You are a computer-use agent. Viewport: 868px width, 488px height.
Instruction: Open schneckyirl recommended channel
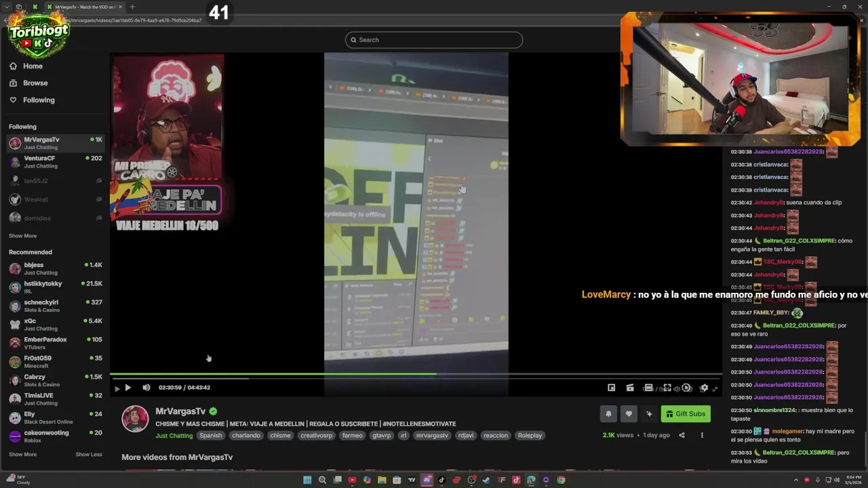(56, 306)
